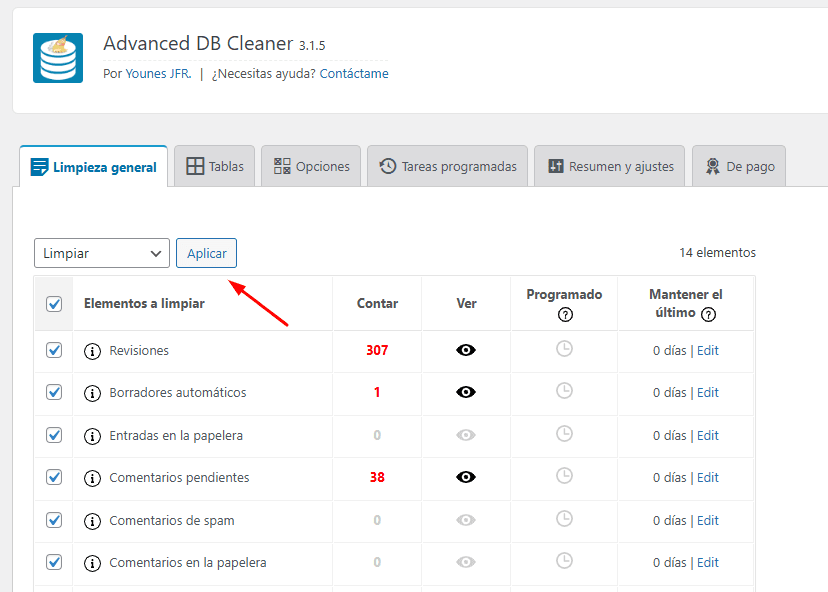Viewport: 828px width, 592px height.
Task: Open the Limpiar bulk action dropdown
Action: coord(102,253)
